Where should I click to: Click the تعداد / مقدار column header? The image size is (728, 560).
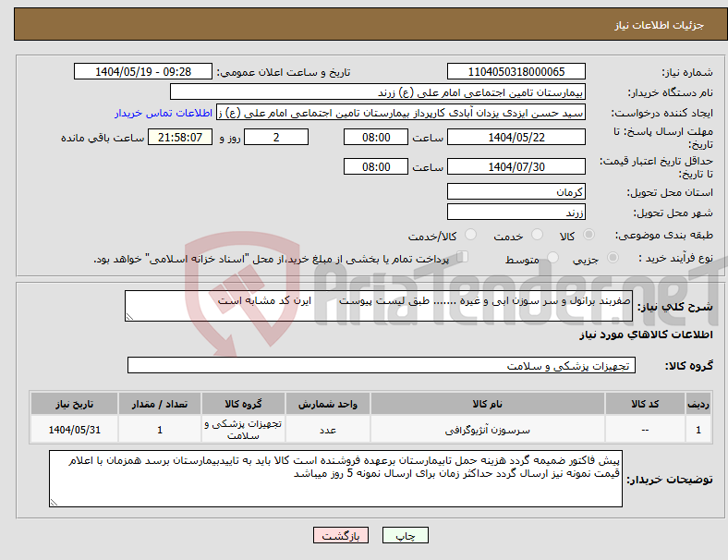(x=160, y=404)
